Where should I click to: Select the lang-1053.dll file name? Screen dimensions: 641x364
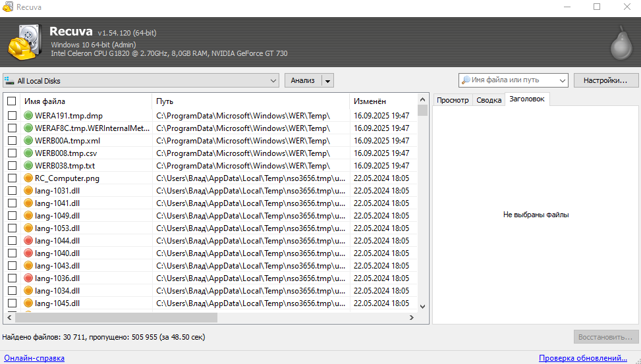(57, 228)
